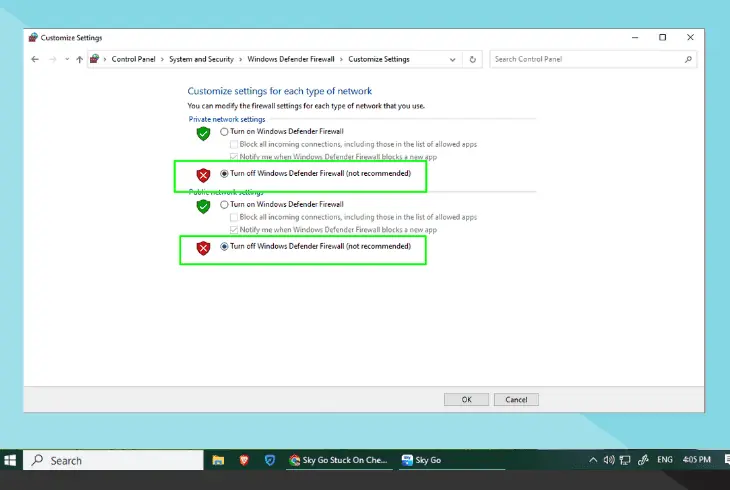Screen dimensions: 730x490
Task: Launch Brave browser from taskbar
Action: 244,461
